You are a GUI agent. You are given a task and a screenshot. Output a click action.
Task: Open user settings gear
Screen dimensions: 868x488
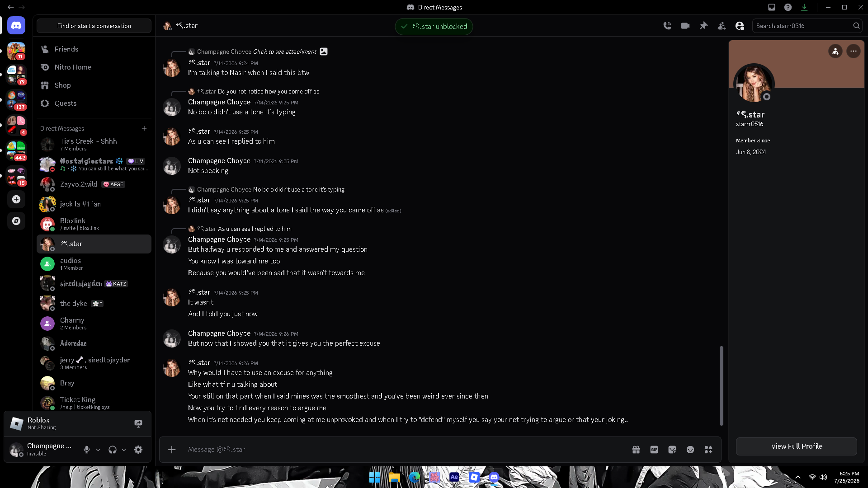138,450
